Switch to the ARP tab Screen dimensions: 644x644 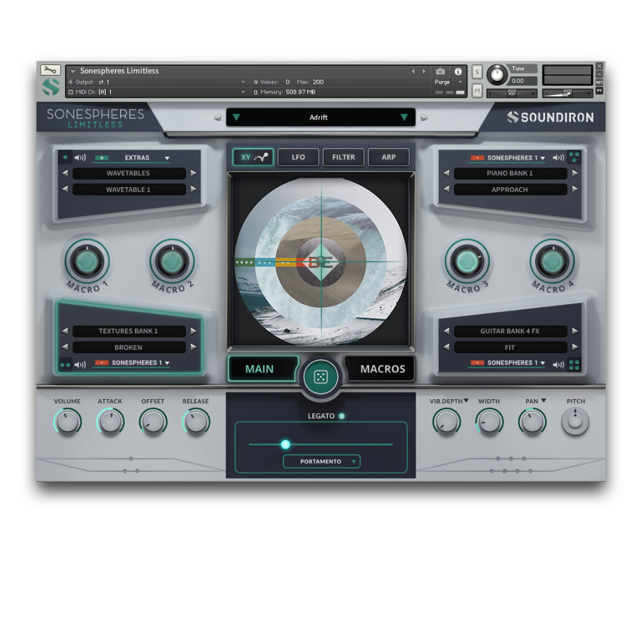388,157
